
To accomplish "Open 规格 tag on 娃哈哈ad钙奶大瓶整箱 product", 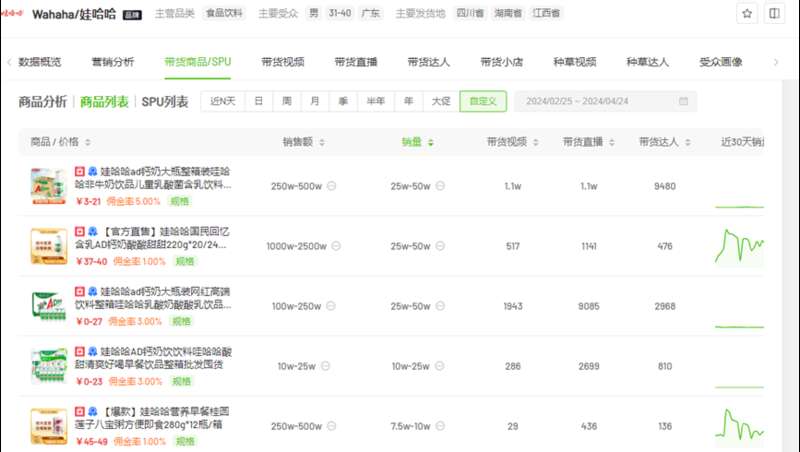I will pos(180,202).
